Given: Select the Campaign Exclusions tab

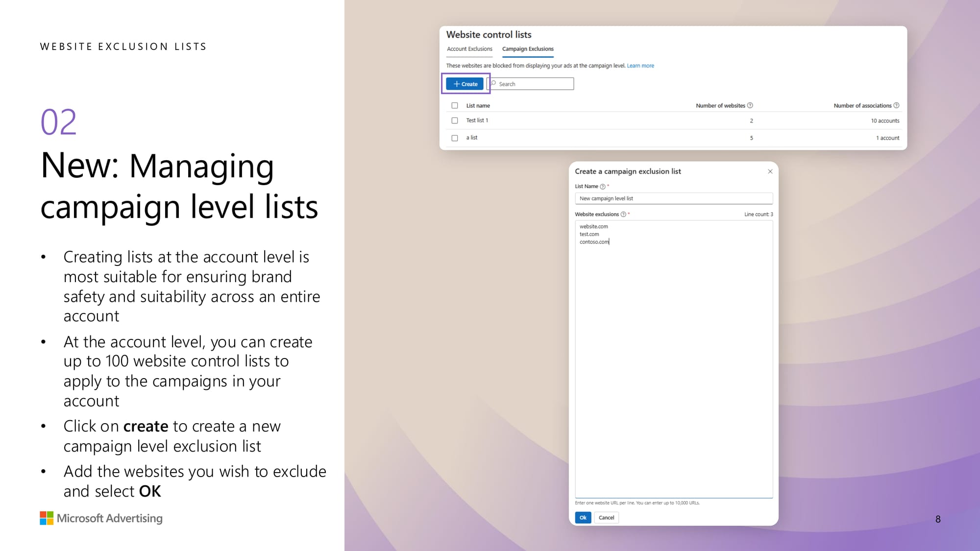Looking at the screenshot, I should [528, 49].
